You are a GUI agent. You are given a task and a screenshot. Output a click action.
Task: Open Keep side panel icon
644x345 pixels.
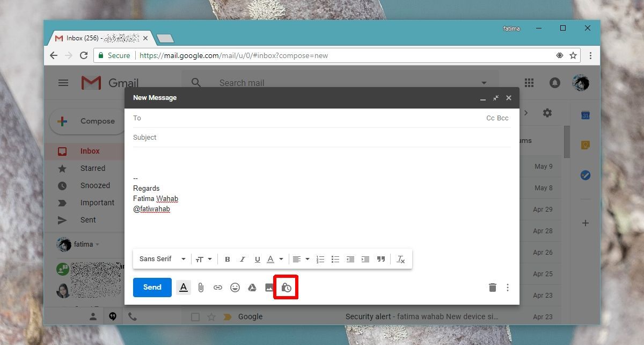pos(586,145)
